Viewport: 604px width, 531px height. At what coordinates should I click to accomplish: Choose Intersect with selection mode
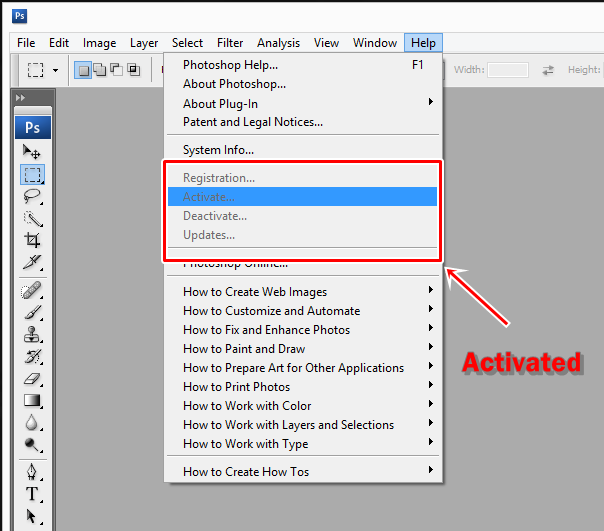pyautogui.click(x=133, y=70)
